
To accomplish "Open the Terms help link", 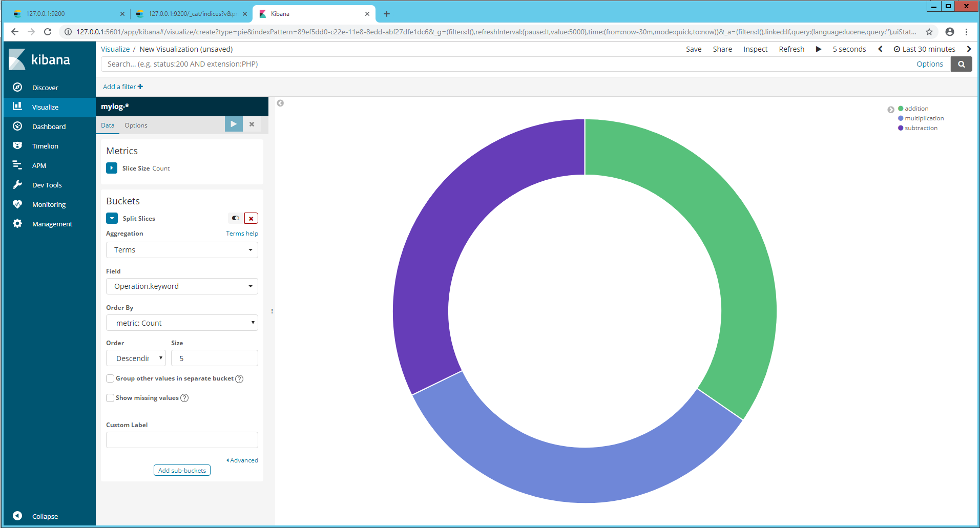I will (242, 234).
